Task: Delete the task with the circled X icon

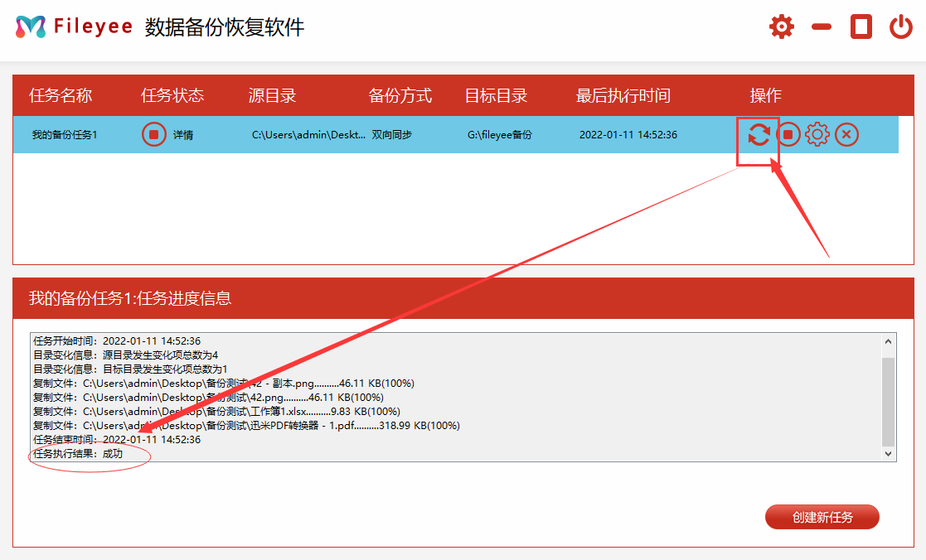Action: click(846, 134)
